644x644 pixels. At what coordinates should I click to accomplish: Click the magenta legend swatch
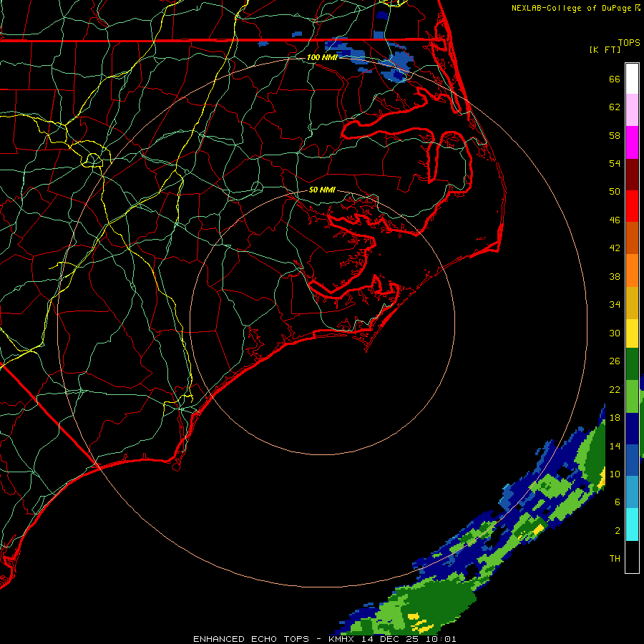pos(632,142)
